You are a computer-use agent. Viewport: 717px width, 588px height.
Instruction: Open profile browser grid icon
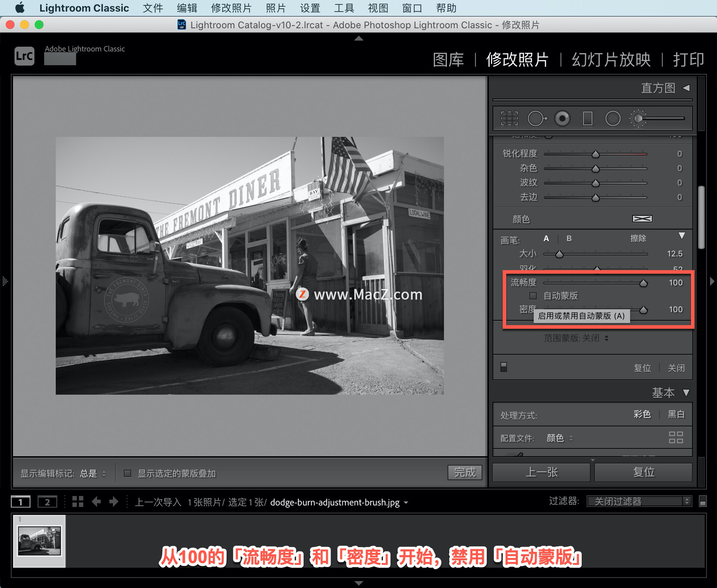click(676, 438)
